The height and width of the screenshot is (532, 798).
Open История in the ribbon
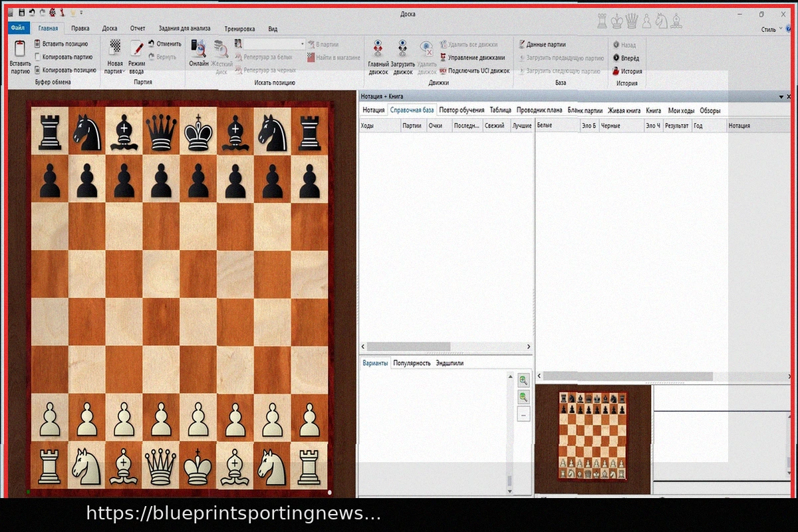pos(627,71)
